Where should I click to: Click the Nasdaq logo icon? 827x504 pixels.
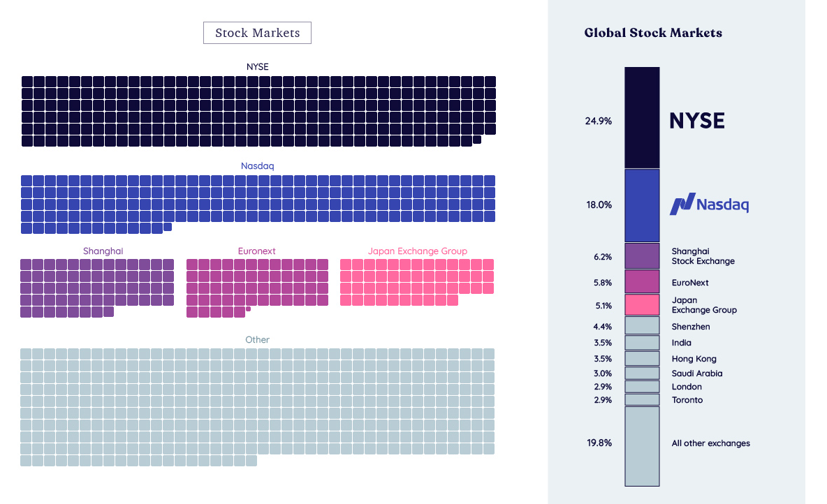[681, 204]
